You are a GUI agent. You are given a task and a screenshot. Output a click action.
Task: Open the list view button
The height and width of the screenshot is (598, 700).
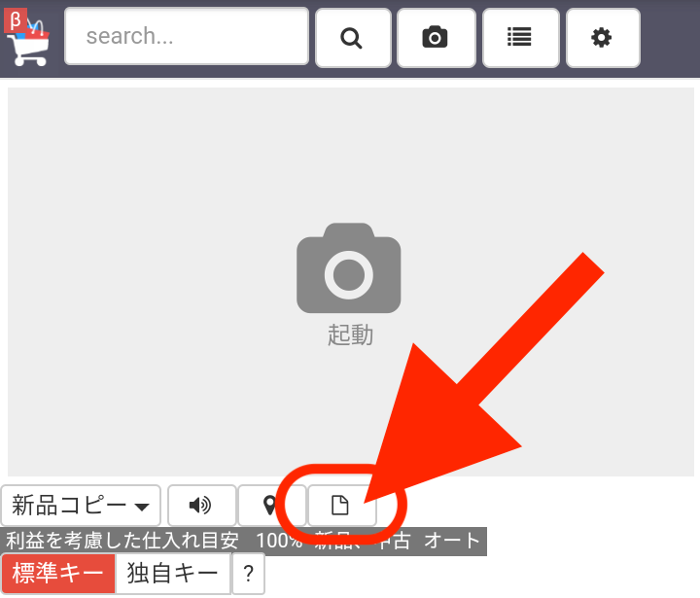(x=521, y=38)
